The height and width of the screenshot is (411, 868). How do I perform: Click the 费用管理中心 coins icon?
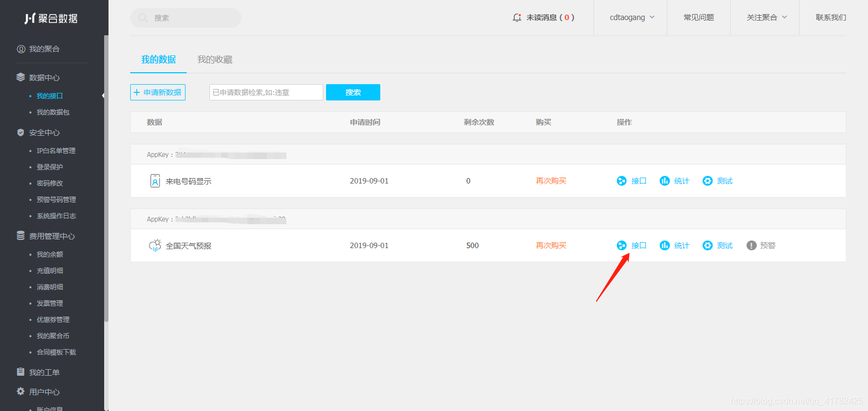tap(21, 236)
